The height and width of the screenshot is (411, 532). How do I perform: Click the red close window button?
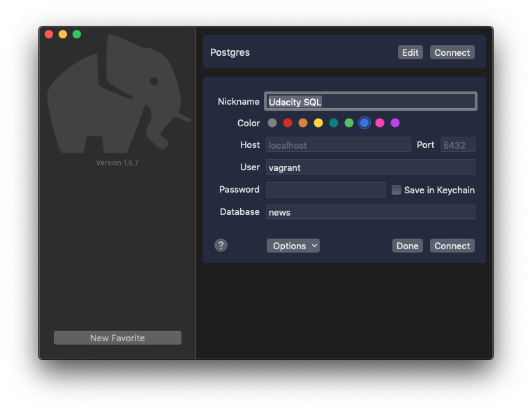49,34
